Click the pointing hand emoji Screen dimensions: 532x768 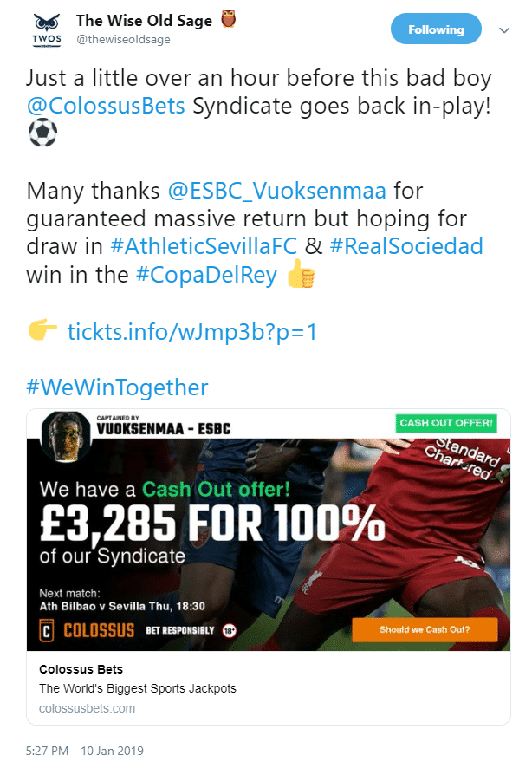(42, 329)
